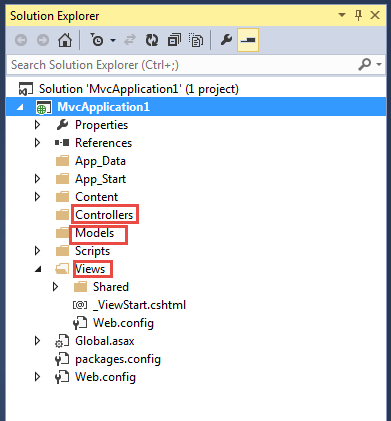
Task: Collapse the Views folder
Action: point(38,269)
